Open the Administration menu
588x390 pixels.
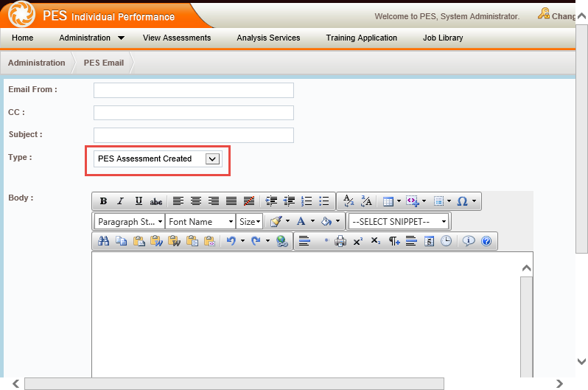tap(91, 38)
